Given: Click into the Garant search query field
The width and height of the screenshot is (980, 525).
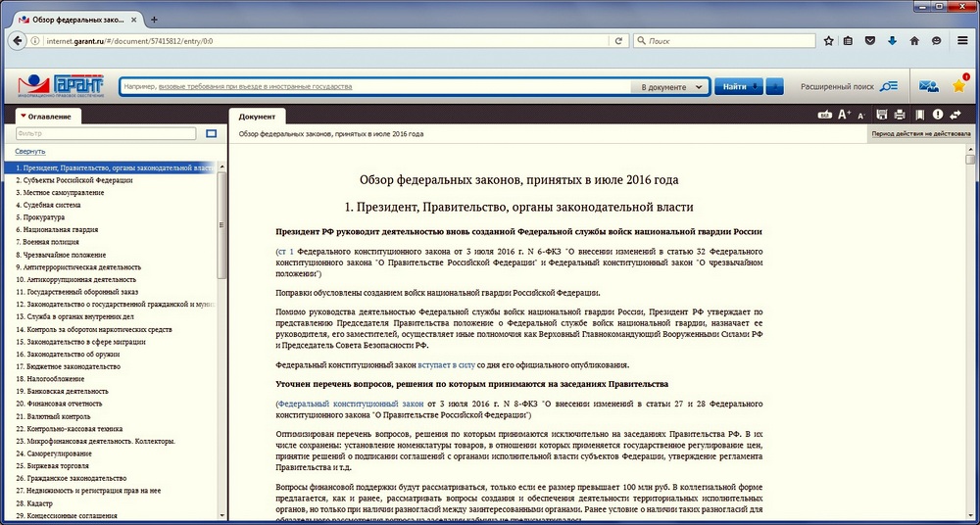Looking at the screenshot, I should coord(375,87).
